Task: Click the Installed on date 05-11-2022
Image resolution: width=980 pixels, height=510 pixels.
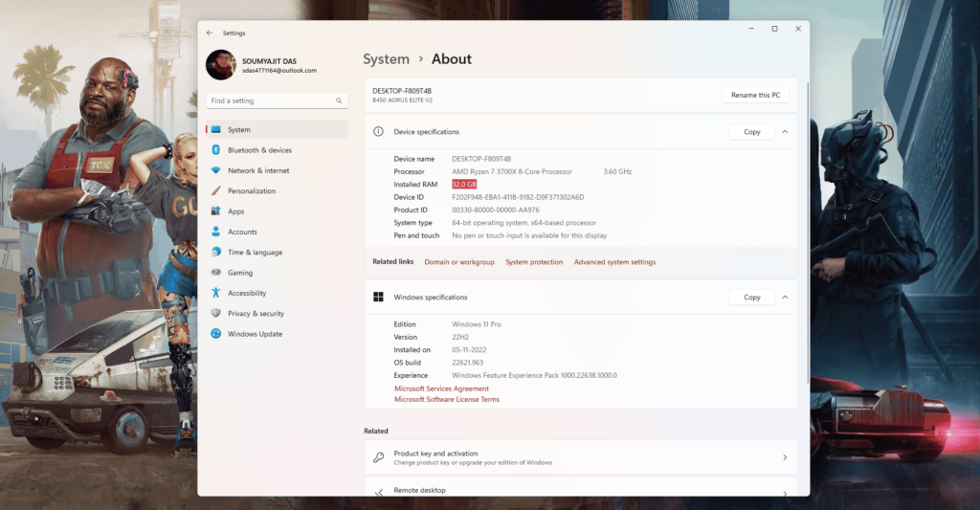Action: tap(469, 350)
